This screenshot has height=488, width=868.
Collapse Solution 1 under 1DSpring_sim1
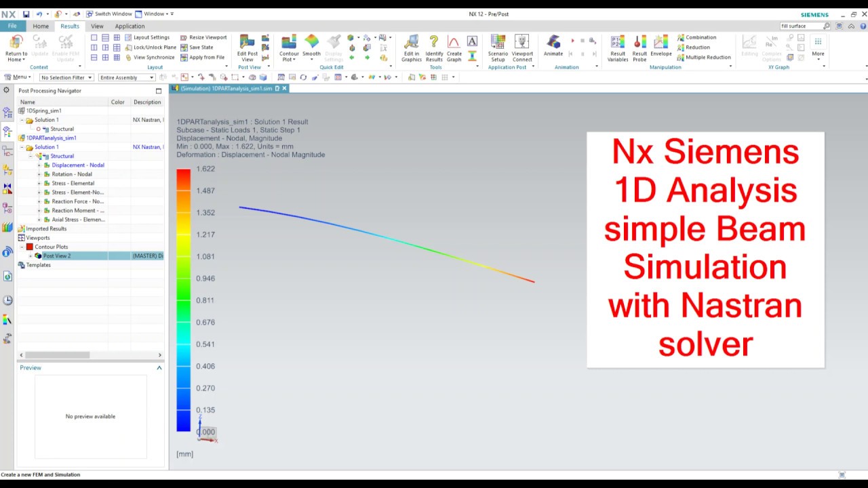click(22, 120)
